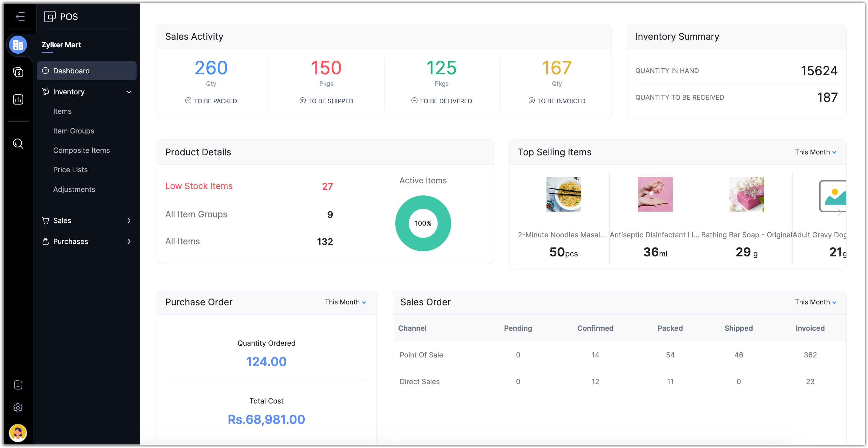Click the 2-Minute Noodles product thumbnail
This screenshot has width=868, height=448.
click(x=563, y=194)
